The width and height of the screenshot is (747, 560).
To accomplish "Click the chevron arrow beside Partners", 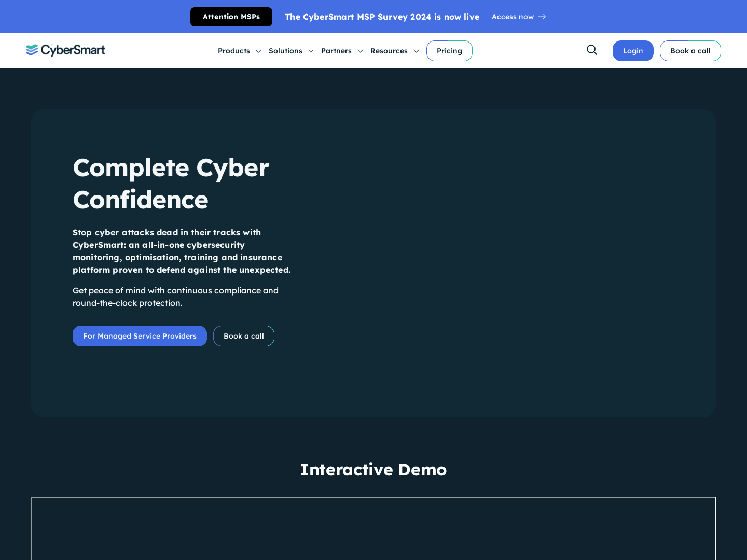I will tap(361, 51).
